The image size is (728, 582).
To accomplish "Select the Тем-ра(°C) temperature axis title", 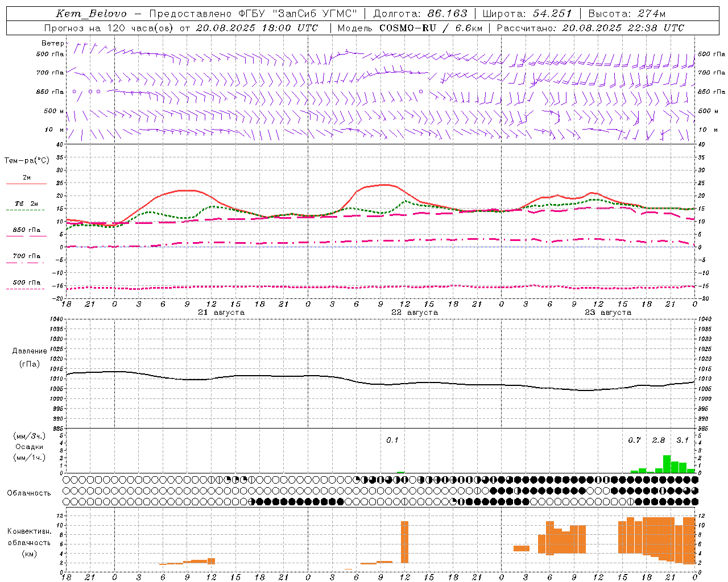I will (x=27, y=161).
